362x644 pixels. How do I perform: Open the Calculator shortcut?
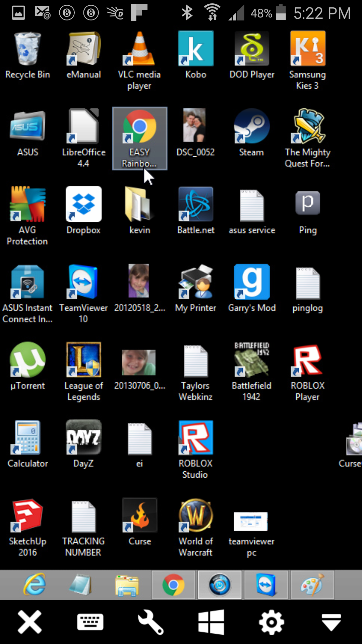coord(27,444)
